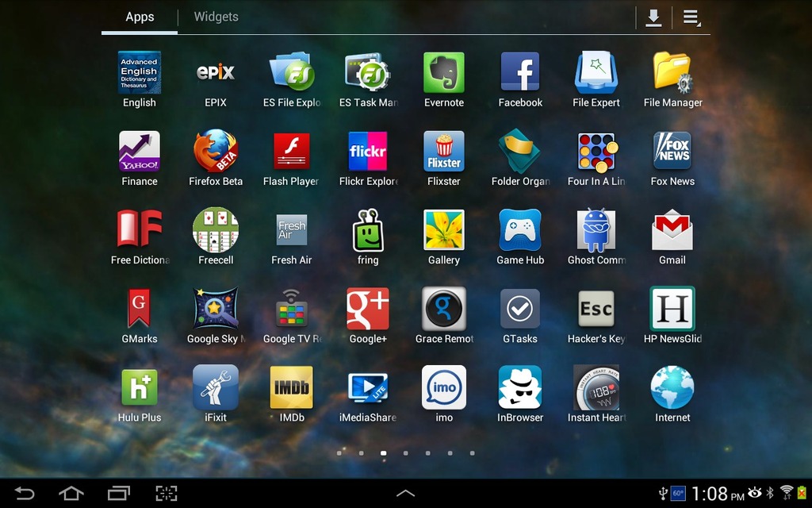The width and height of the screenshot is (812, 508).
Task: Open the HP NewsGlide app
Action: 672,309
